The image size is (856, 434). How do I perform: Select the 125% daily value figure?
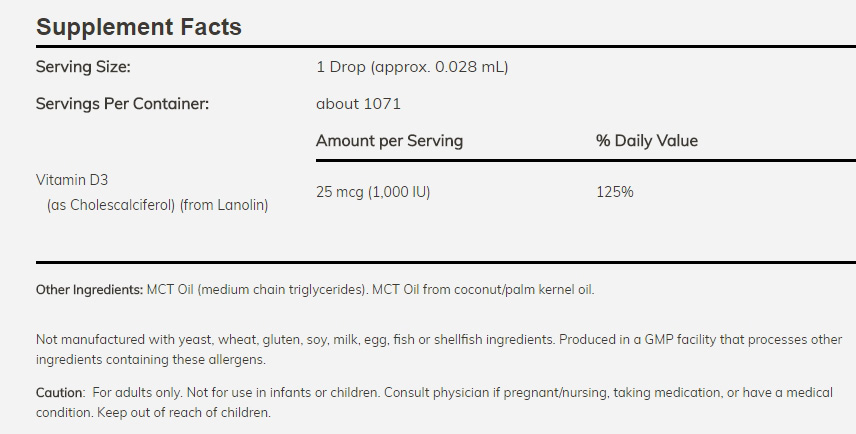615,192
